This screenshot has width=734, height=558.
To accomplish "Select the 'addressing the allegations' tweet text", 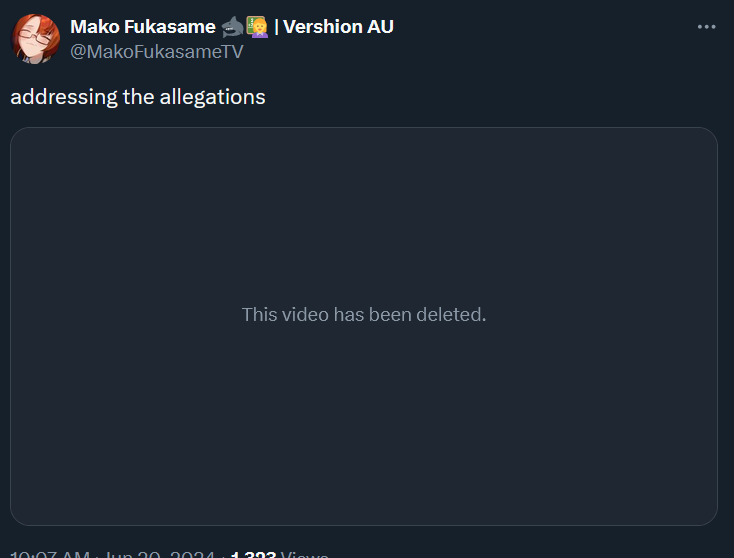I will [x=138, y=97].
